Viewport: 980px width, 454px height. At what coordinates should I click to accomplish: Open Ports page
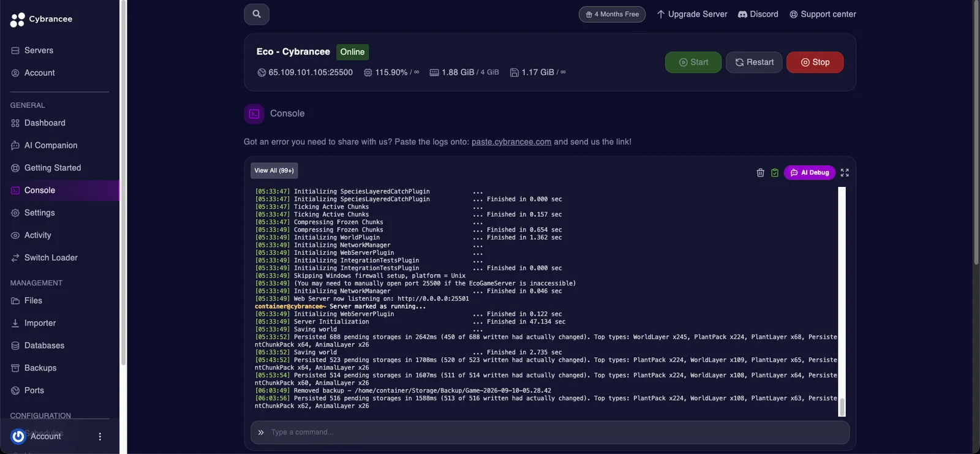tap(59, 390)
